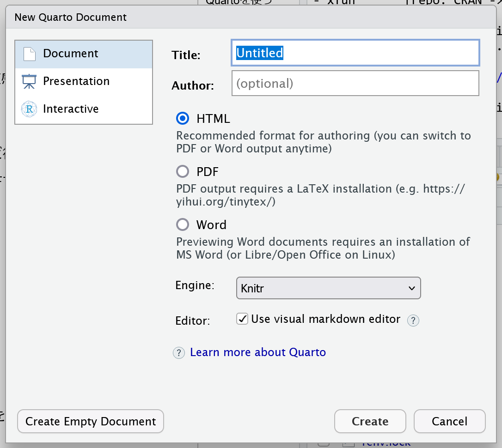Viewport: 502px width, 448px height.
Task: Select the Presentation easel icon
Action: pyautogui.click(x=29, y=81)
